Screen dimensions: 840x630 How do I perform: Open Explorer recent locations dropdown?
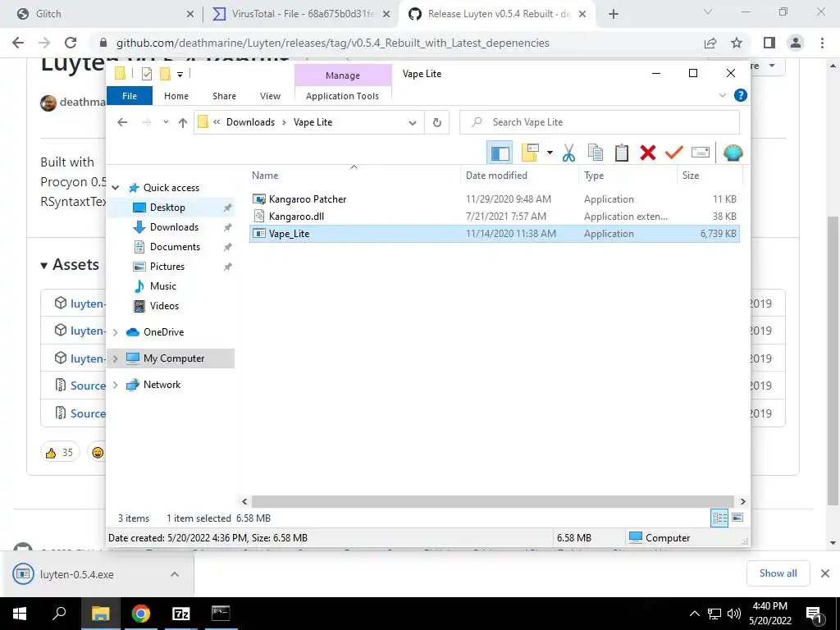[166, 122]
